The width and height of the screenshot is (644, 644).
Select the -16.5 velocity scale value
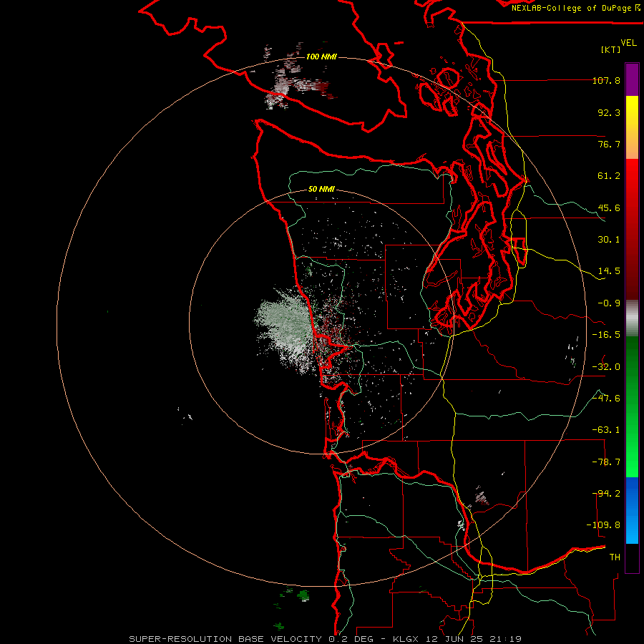click(606, 335)
